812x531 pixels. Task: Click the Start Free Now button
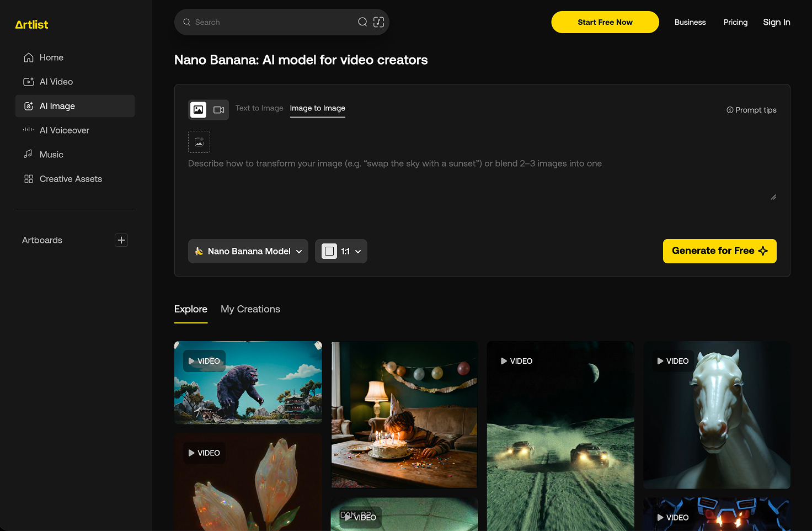(x=605, y=22)
